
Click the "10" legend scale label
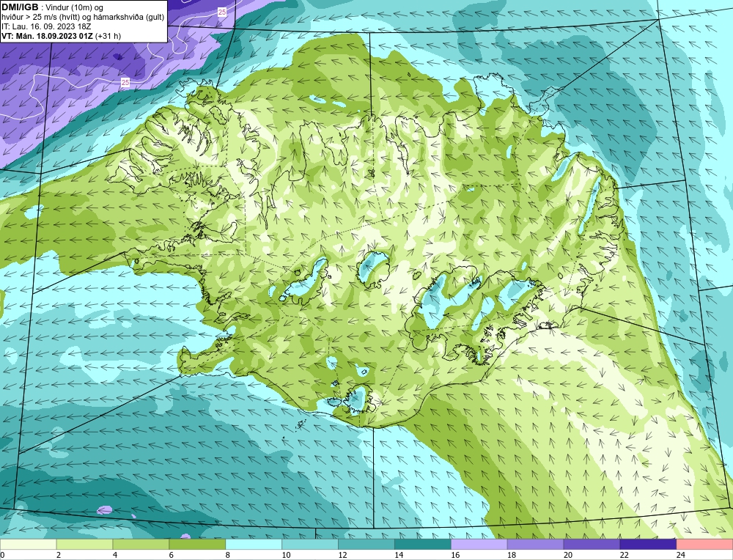[x=286, y=555]
